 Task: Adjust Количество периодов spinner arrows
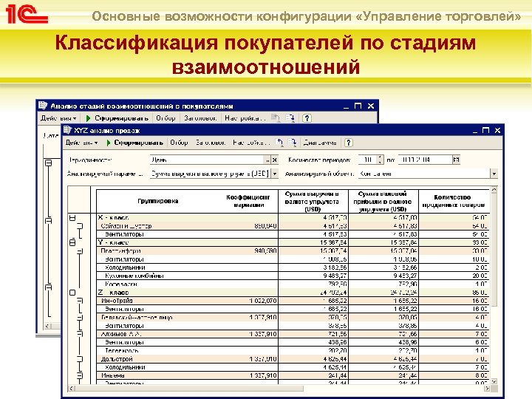point(381,160)
